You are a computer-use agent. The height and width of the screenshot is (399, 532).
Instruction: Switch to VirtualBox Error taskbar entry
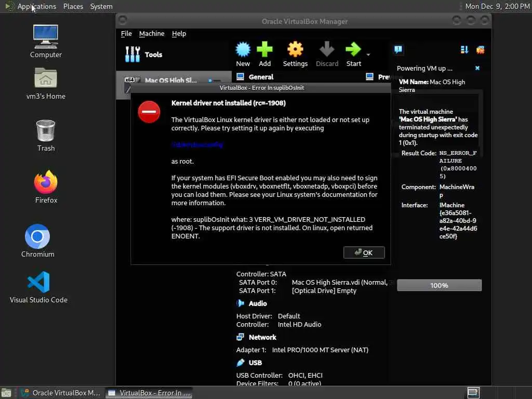pyautogui.click(x=149, y=393)
